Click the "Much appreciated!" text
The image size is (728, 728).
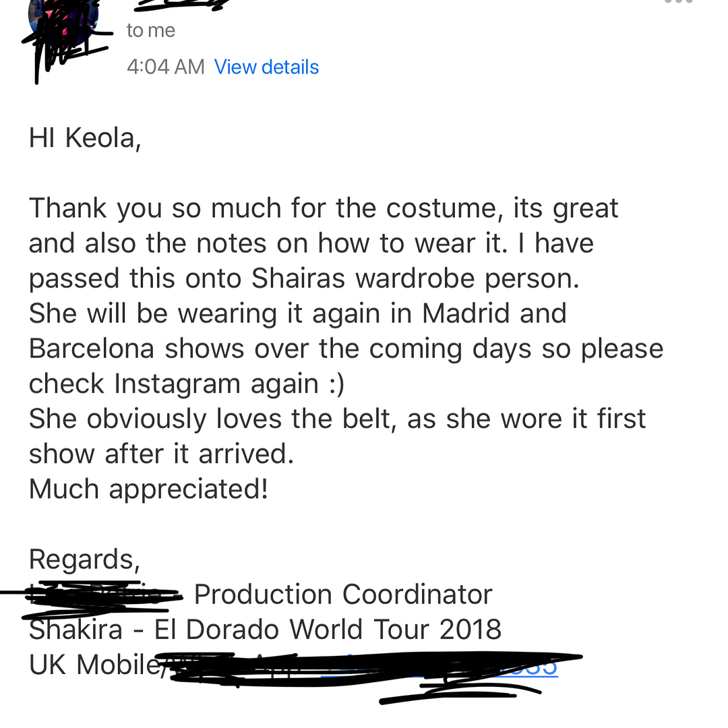pos(148,488)
